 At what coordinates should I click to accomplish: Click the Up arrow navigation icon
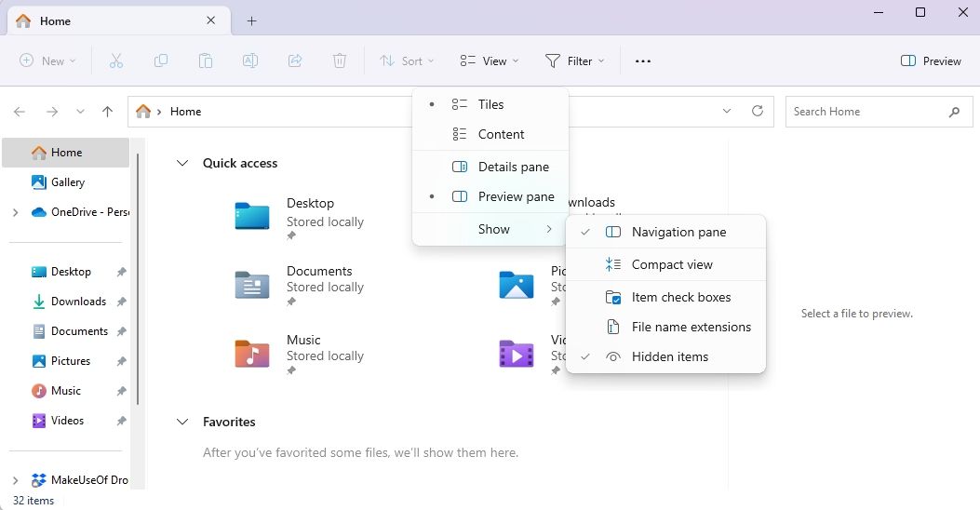[107, 112]
